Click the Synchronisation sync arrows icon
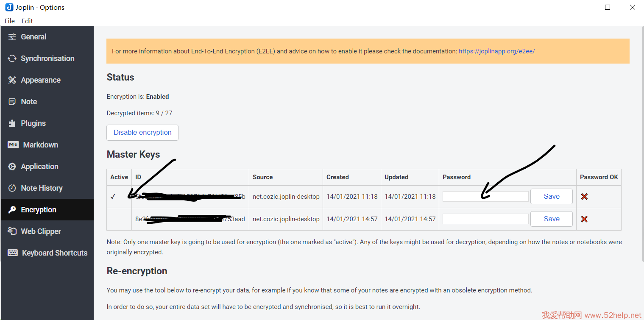This screenshot has width=644, height=320. click(x=12, y=58)
